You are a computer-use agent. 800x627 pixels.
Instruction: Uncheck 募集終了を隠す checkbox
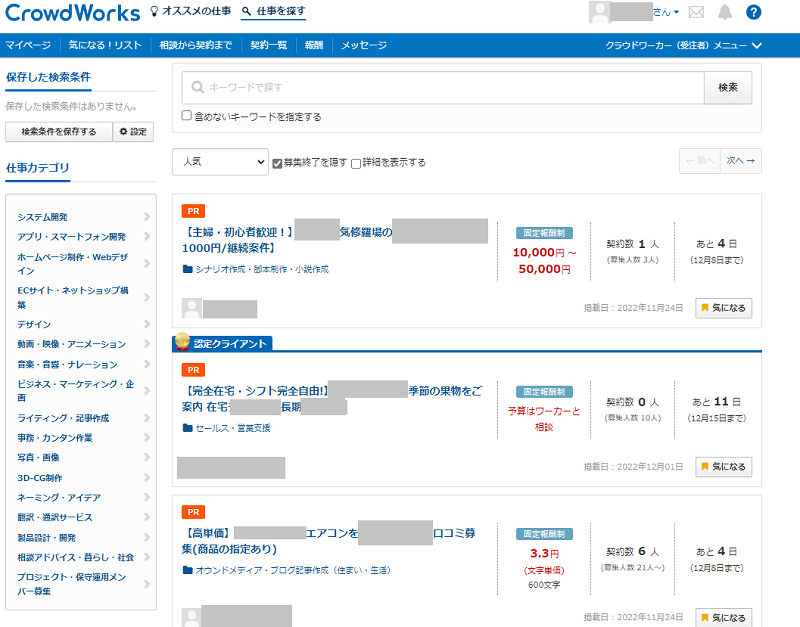(x=278, y=163)
